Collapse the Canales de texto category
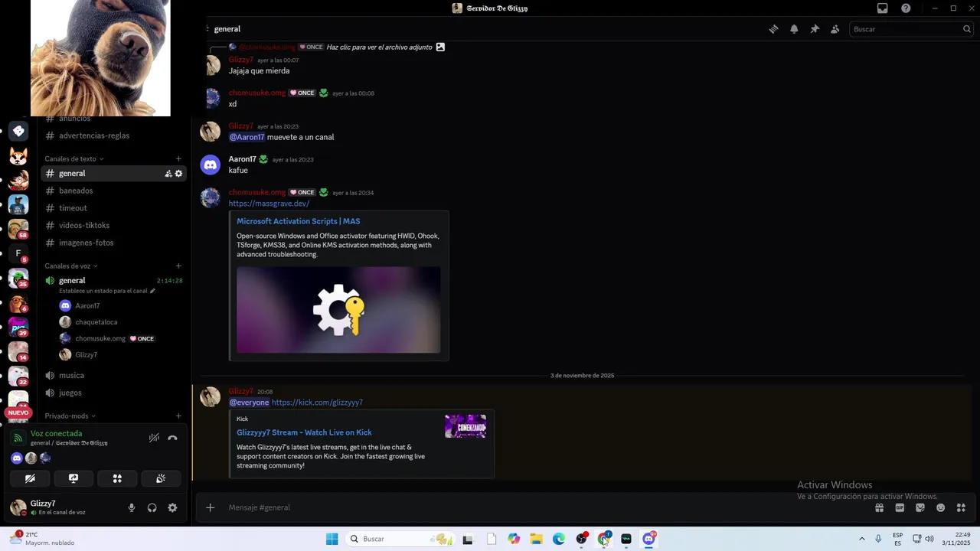Screen dimensions: 980x551 pos(73,159)
